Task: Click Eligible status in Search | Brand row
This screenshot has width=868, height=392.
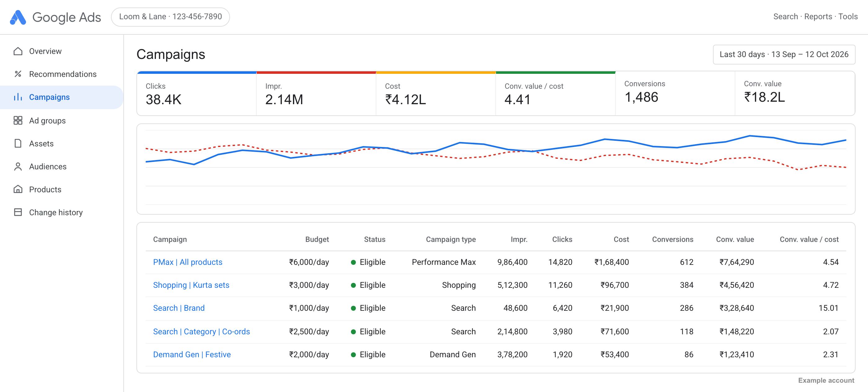Action: click(368, 308)
